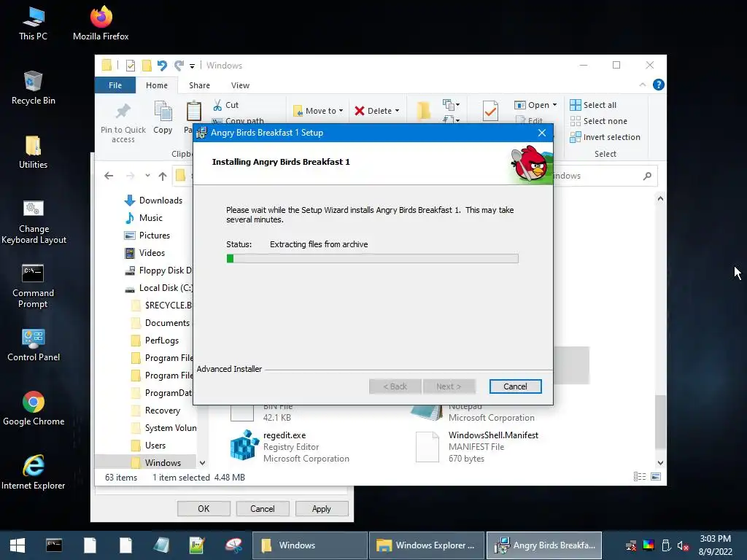The height and width of the screenshot is (560, 747).
Task: Select Recovery folder in tree
Action: (x=156, y=411)
